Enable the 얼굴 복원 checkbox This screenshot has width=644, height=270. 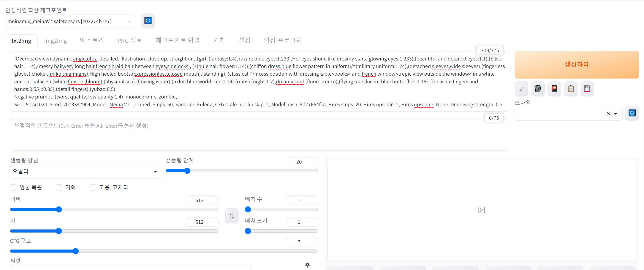(x=13, y=187)
